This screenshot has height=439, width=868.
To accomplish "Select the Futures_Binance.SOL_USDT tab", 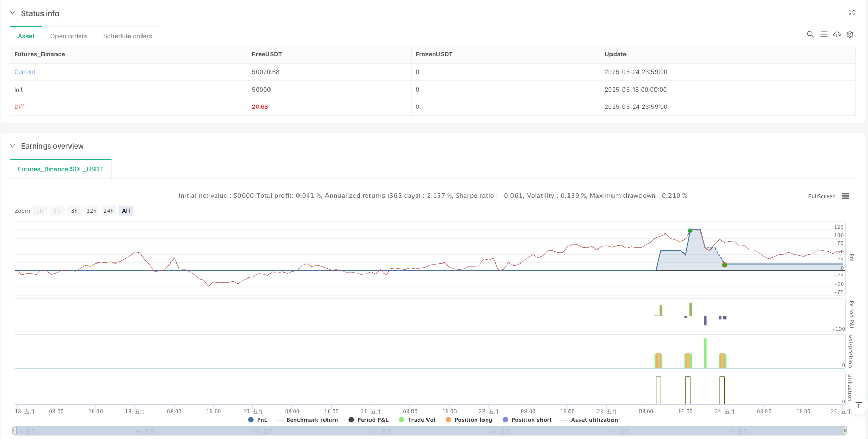I will coord(61,169).
